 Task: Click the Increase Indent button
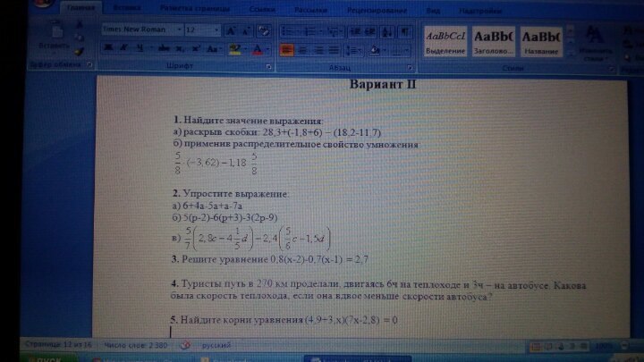(x=370, y=31)
